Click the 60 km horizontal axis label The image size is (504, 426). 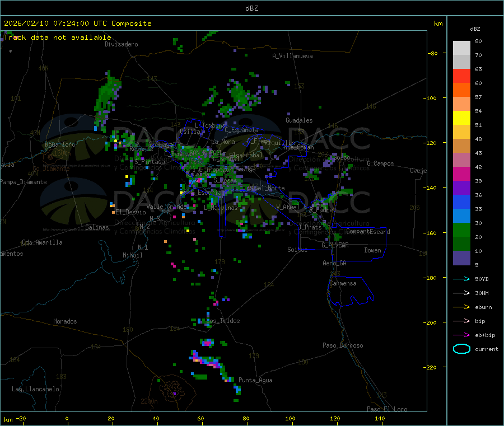point(200,418)
